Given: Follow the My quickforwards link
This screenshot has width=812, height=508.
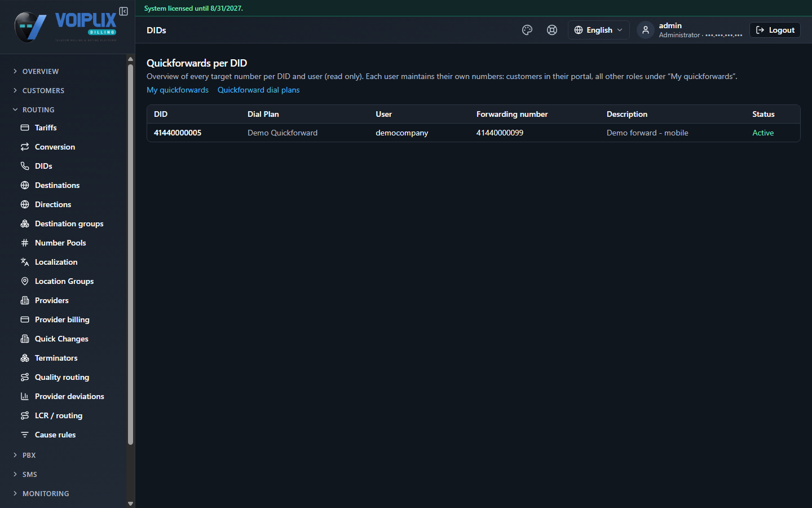Looking at the screenshot, I should (178, 90).
